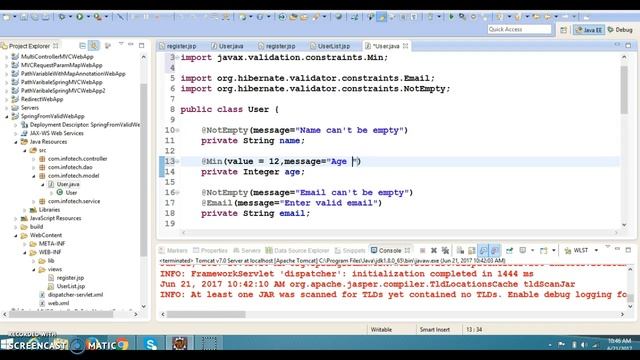Click the Remove Launch X icon in Console
The image size is (640, 360).
pos(434,250)
